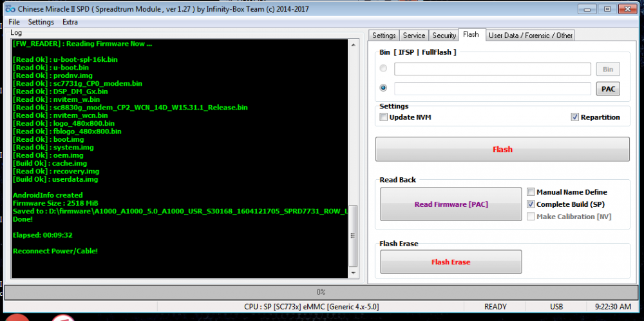Screen dimensions: 644x321
Task: Click log line 'recovery.img'
Action: [x=56, y=171]
